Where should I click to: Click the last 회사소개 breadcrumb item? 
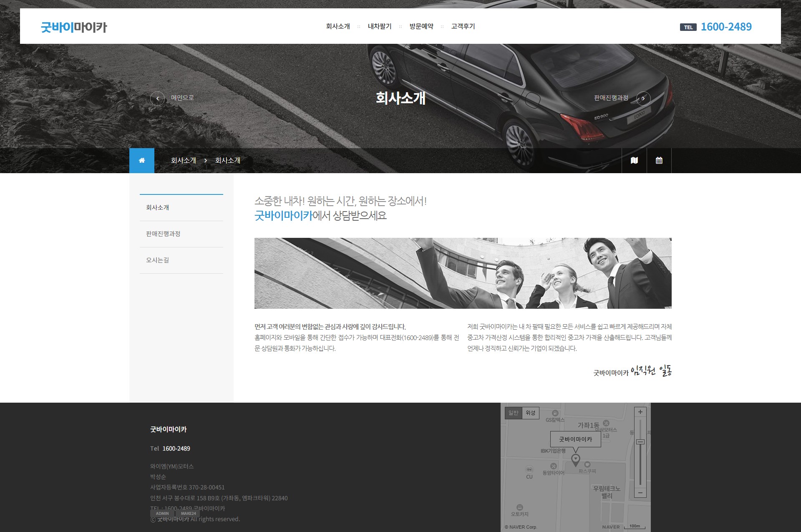[228, 160]
